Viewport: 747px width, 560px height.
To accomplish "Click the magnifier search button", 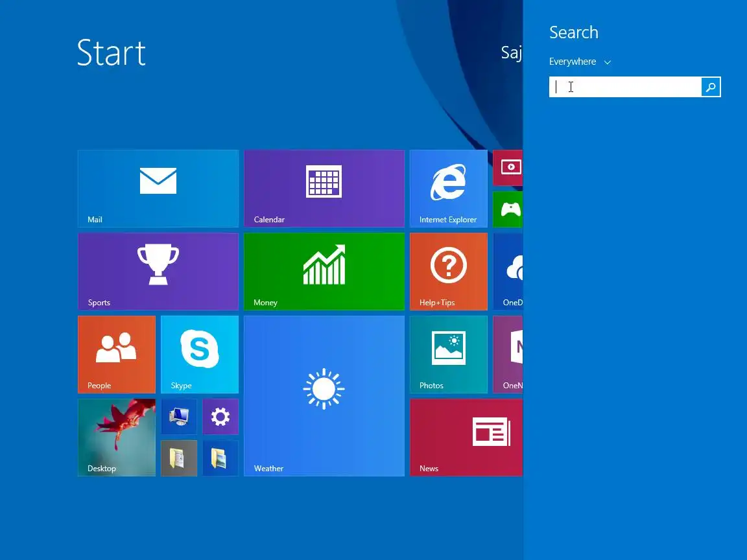I will coord(711,87).
